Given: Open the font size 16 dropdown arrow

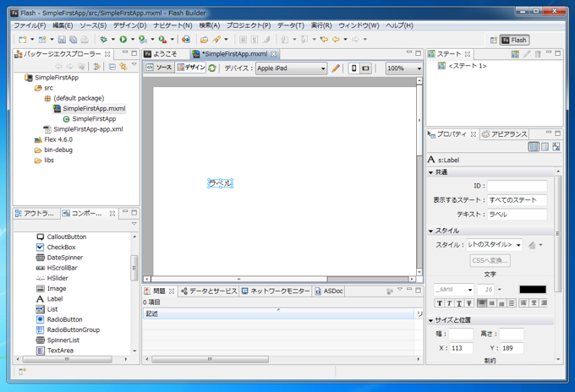Looking at the screenshot, I should [500, 290].
